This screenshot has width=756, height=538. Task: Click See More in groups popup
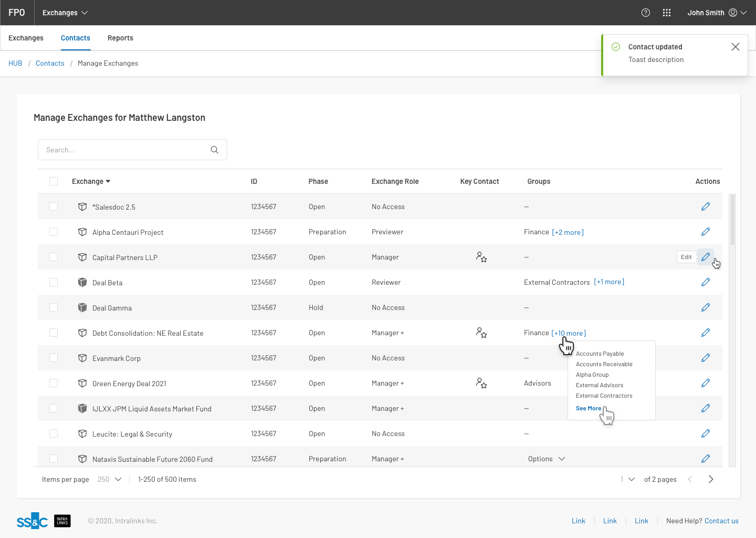[x=589, y=408]
